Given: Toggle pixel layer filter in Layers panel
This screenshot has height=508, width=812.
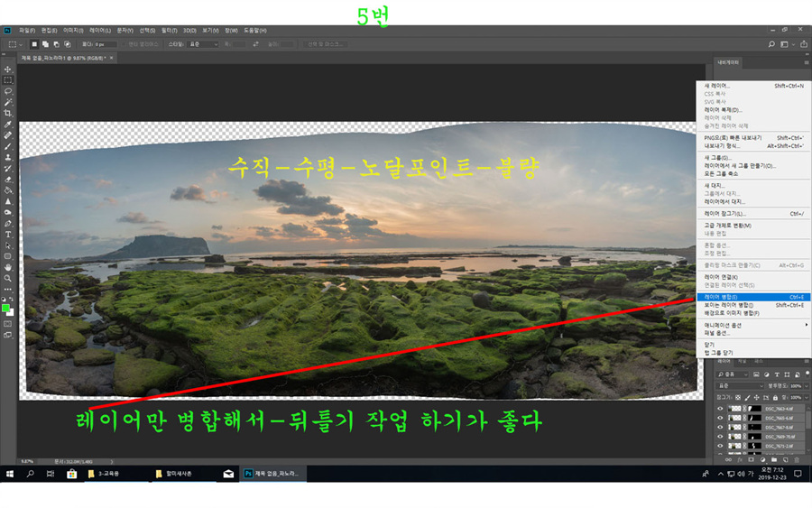Looking at the screenshot, I should pos(756,374).
